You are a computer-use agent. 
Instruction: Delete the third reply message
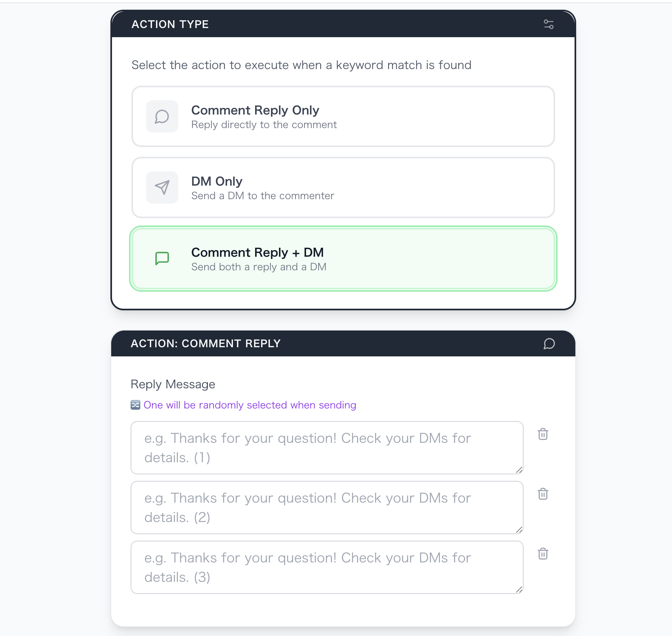[x=543, y=554]
